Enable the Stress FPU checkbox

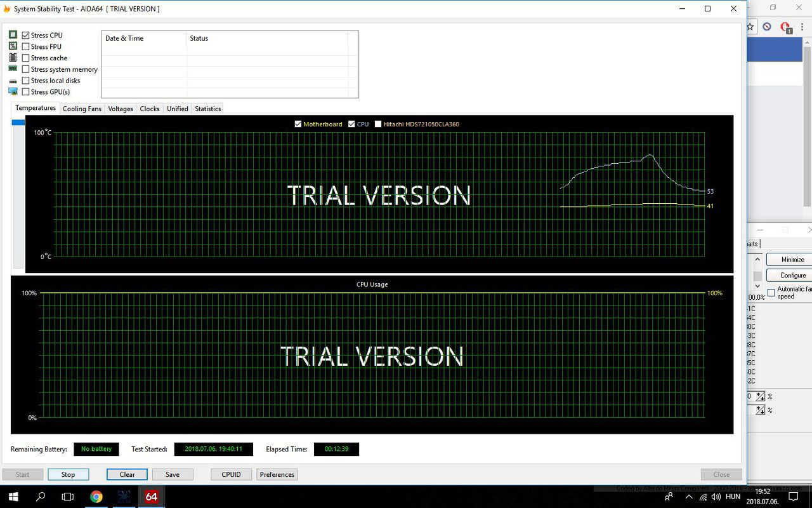click(26, 46)
